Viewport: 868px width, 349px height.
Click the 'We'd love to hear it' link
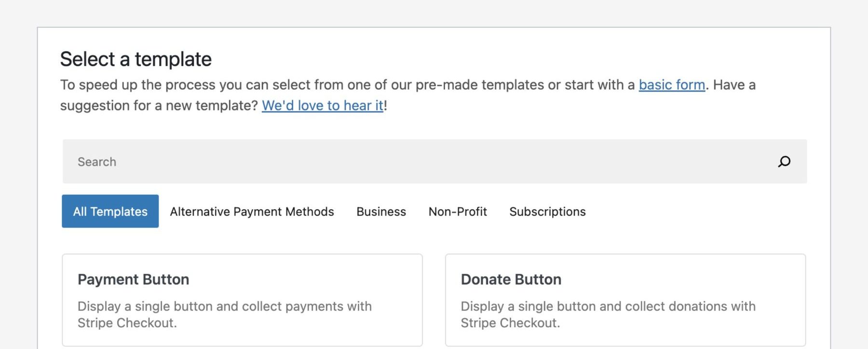(x=322, y=105)
